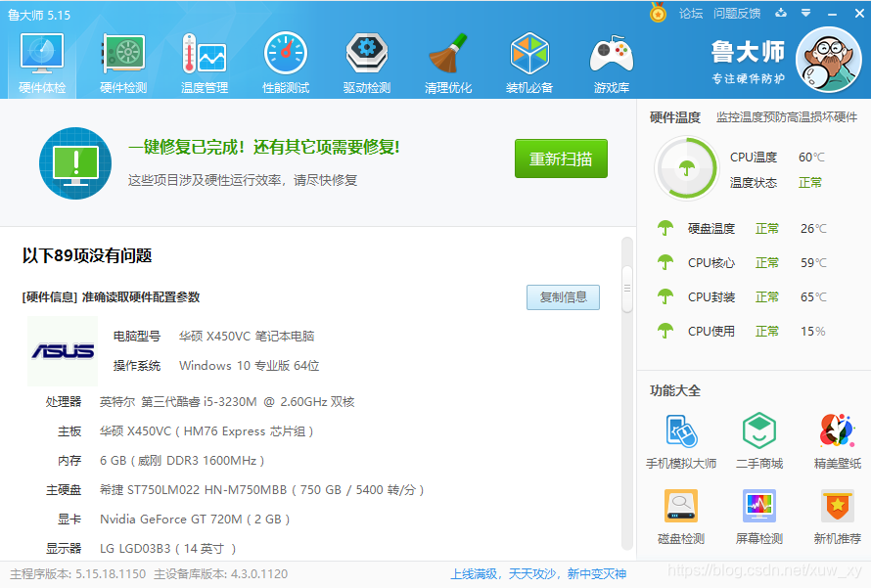The height and width of the screenshot is (588, 871).
Task: Click the monitor warning status icon
Action: (x=75, y=163)
